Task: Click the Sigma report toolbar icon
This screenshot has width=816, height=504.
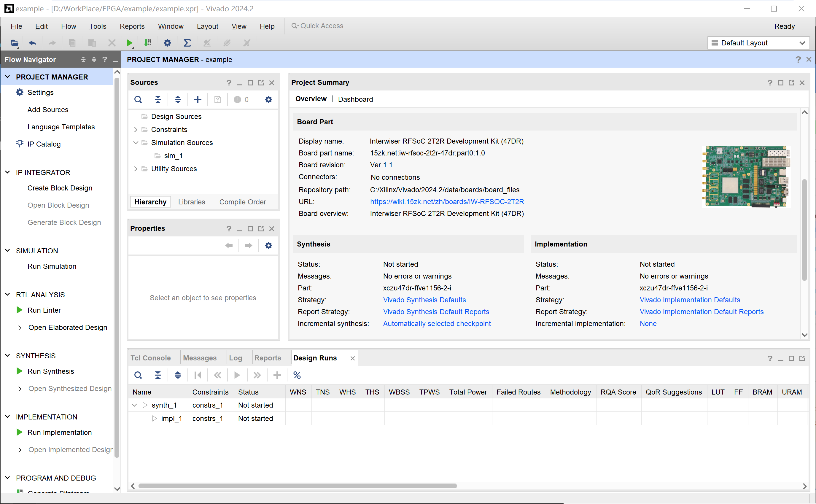Action: click(187, 43)
